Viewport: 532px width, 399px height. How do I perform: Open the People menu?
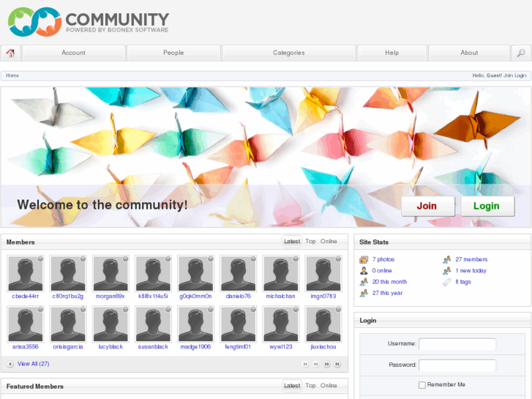click(x=173, y=53)
